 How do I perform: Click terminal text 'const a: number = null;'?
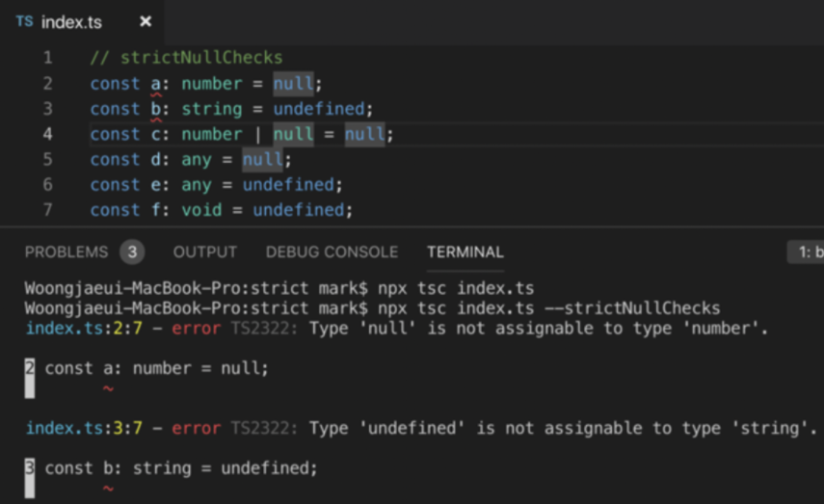point(156,368)
